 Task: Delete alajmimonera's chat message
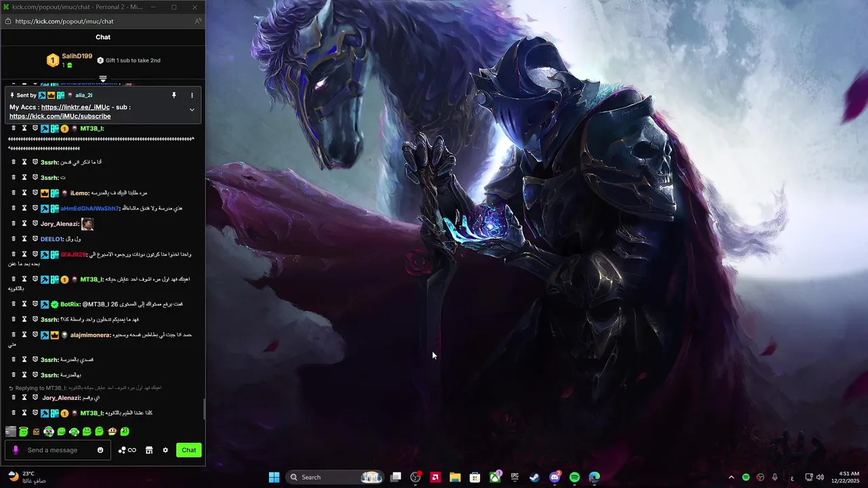click(14, 335)
